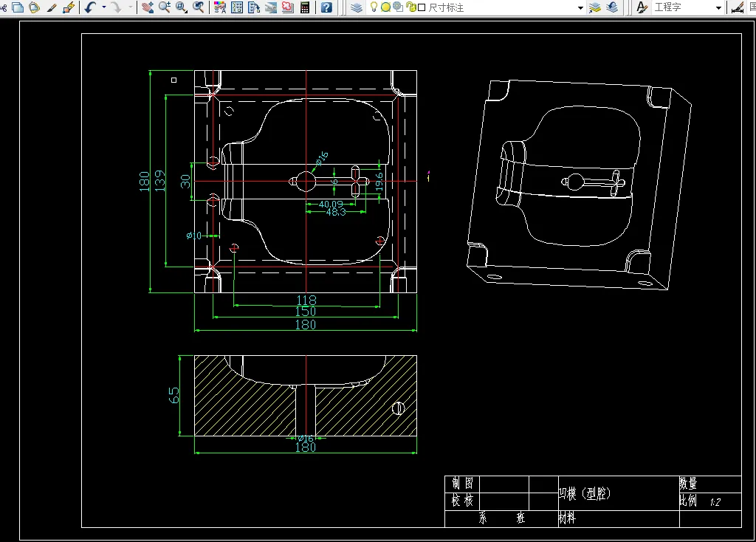Click Make Object's Layer Current icon
This screenshot has width=756, height=542.
pos(595,7)
